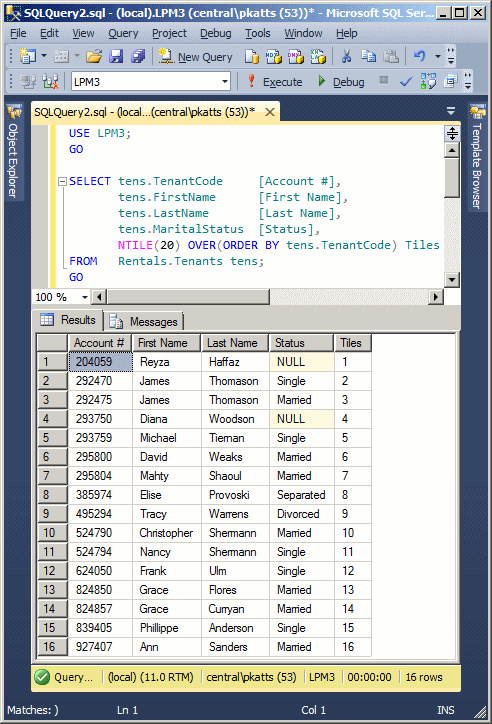Image resolution: width=492 pixels, height=724 pixels.
Task: Click the Save All icon
Action: pos(138,56)
